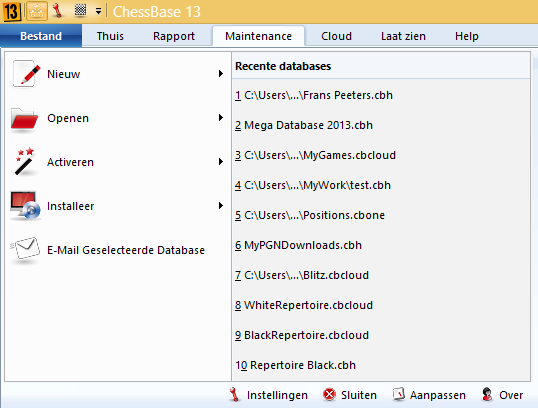Click the Openen red folder icon

24,119
